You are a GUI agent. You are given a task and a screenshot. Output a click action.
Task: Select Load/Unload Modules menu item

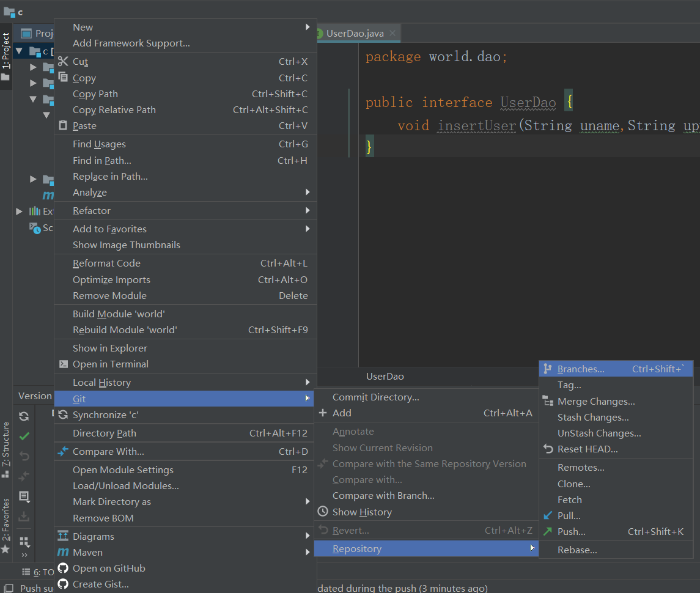pos(185,486)
